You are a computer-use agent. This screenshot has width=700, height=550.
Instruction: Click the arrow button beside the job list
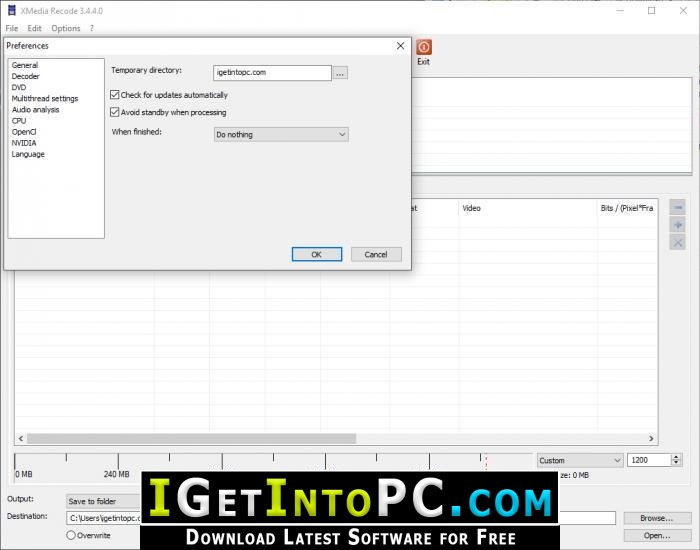(677, 207)
